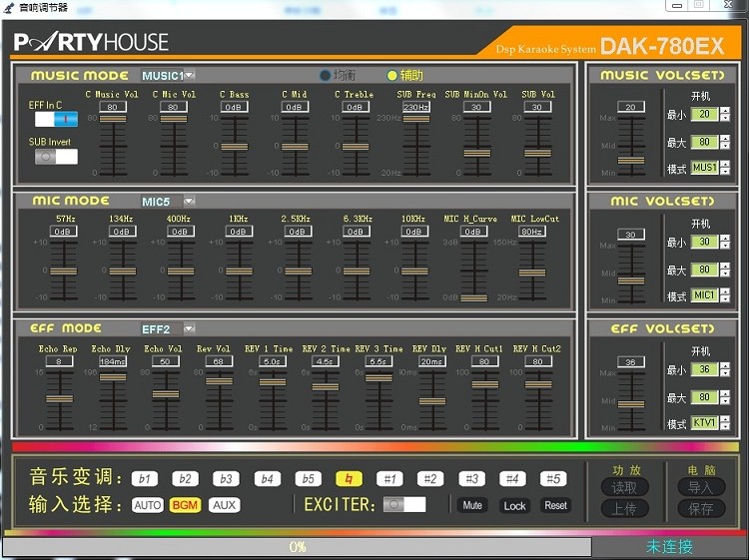The height and width of the screenshot is (560, 749).
Task: Select pitch shift b5
Action: tap(309, 479)
